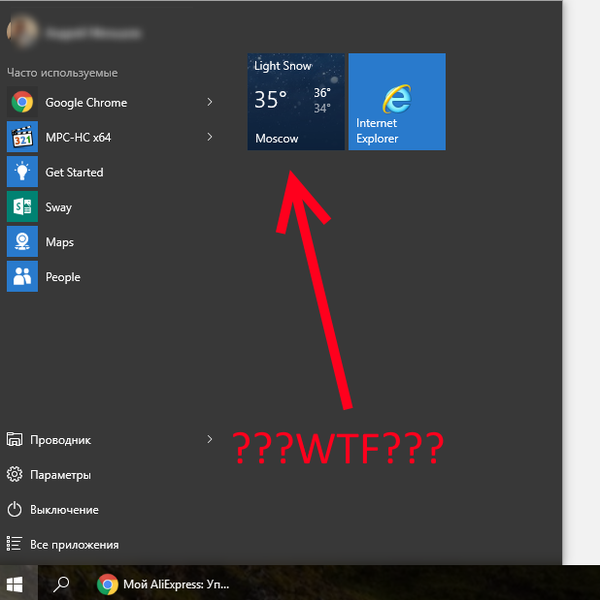Open the Moscow weather live tile
The height and width of the screenshot is (600, 600).
296,102
